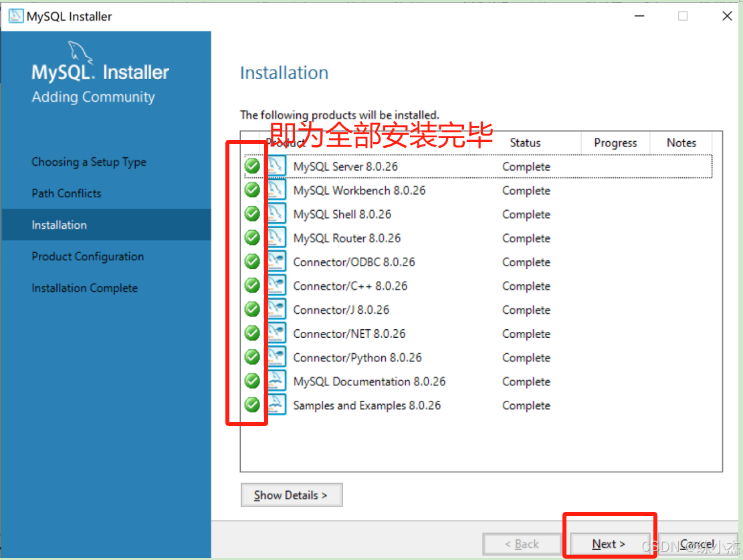Expand installation log with Show Details
Viewport: 743px width, 560px height.
click(292, 495)
